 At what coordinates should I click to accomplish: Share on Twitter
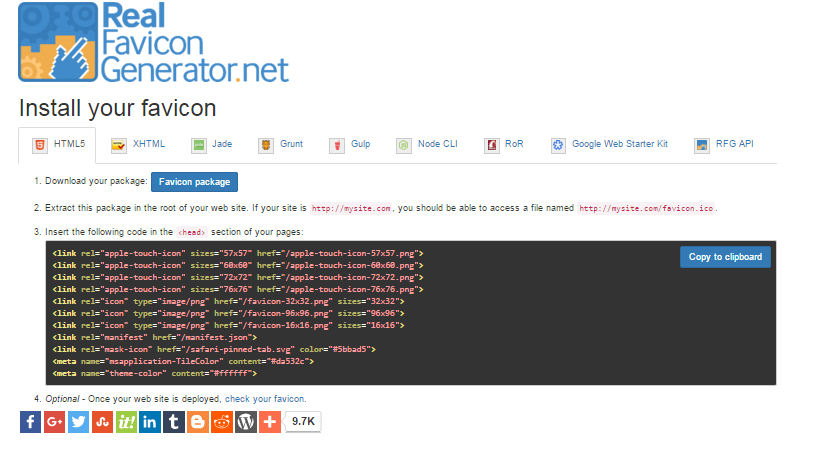[x=79, y=422]
